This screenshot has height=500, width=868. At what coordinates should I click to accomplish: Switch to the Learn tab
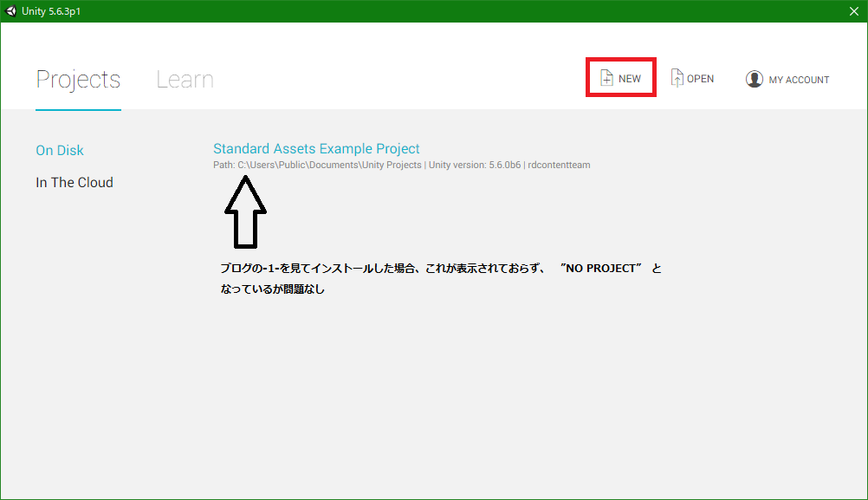pyautogui.click(x=185, y=79)
